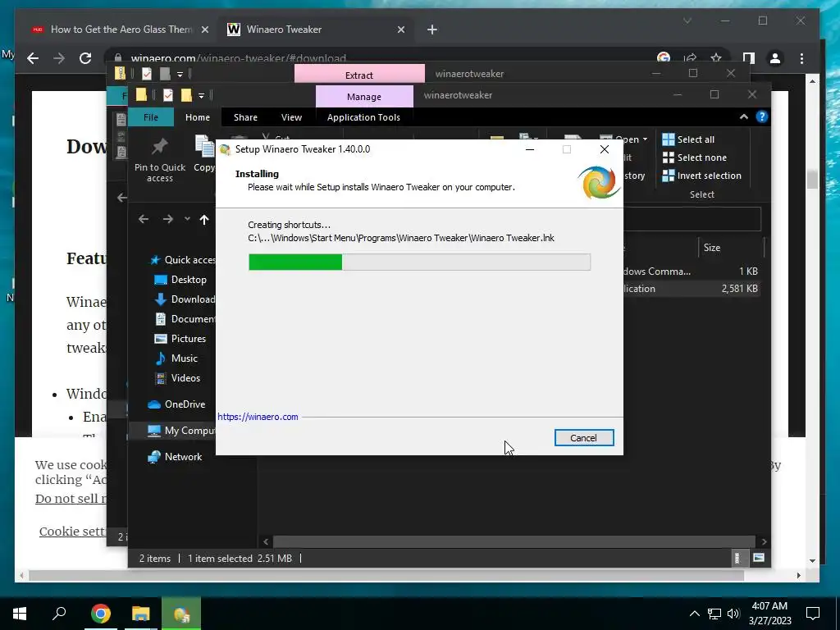Select OneDrive in navigation pane

(176, 404)
